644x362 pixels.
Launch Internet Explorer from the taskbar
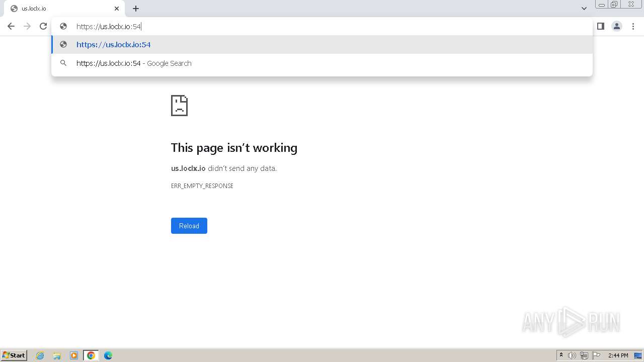tap(40, 355)
